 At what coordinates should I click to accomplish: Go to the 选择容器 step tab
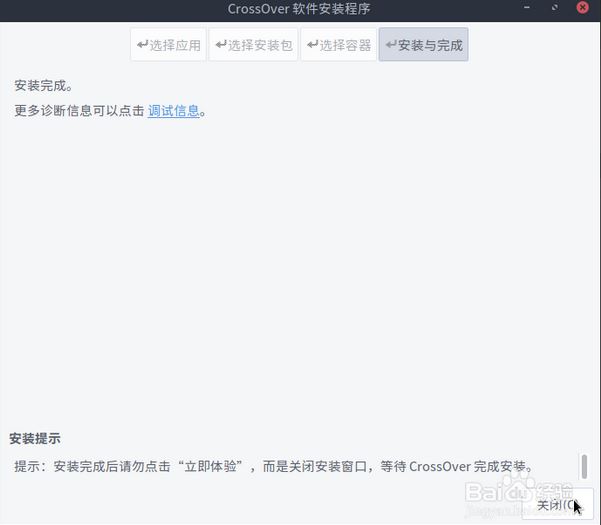pos(338,44)
